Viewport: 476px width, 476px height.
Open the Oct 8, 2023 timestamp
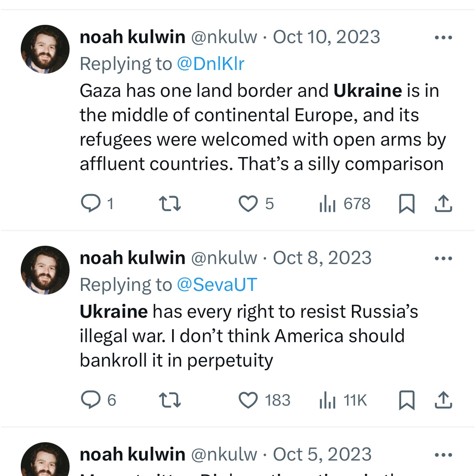[x=322, y=258]
